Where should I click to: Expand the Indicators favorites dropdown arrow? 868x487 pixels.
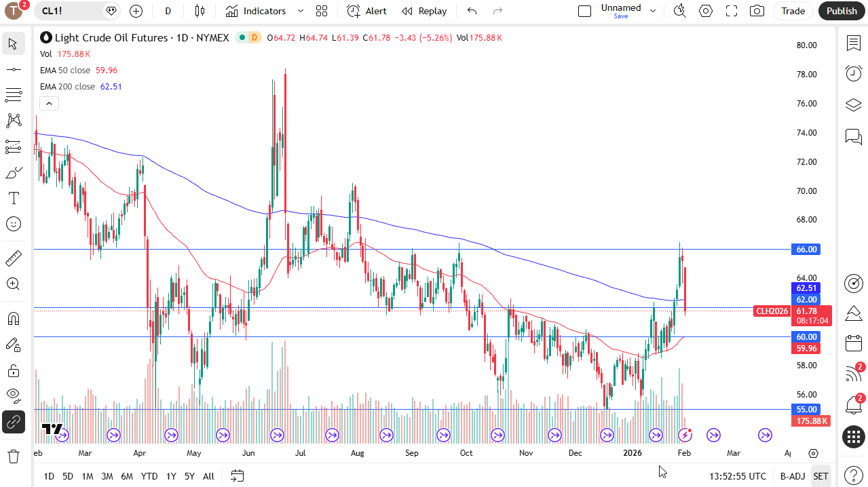point(300,11)
